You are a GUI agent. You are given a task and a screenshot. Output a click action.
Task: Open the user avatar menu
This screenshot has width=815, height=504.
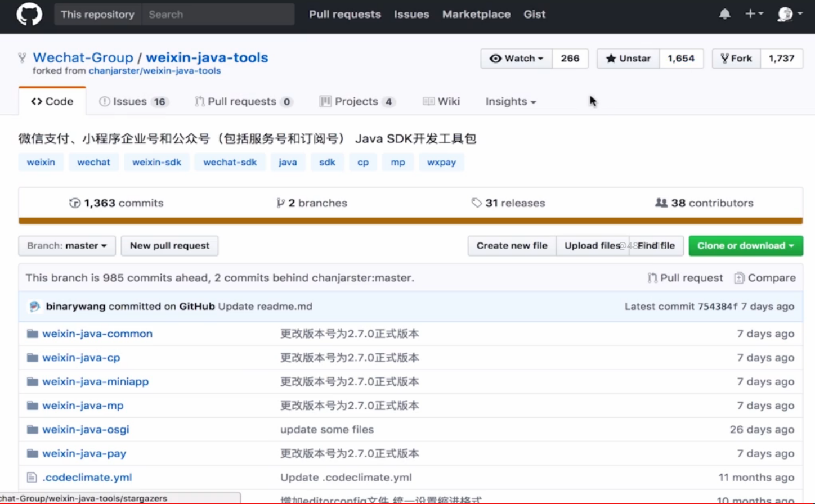[790, 14]
